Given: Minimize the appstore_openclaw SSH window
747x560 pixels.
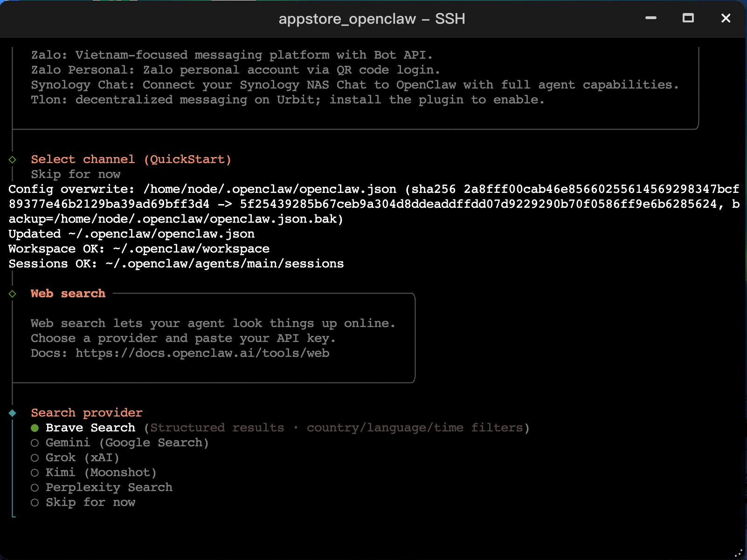Looking at the screenshot, I should (x=651, y=18).
